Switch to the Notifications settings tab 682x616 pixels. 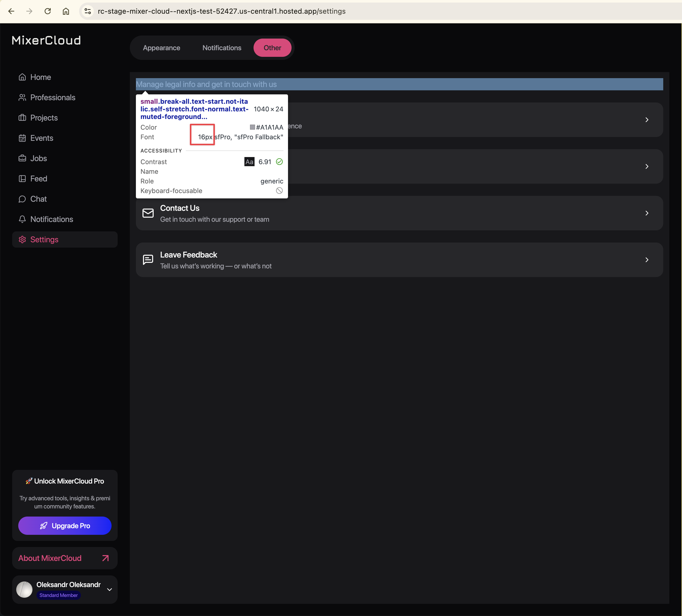222,48
